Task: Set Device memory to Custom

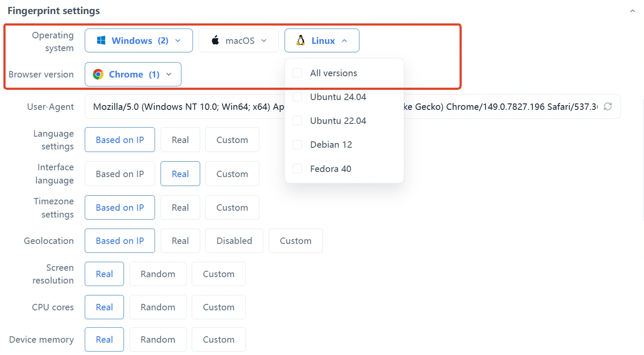Action: pos(218,339)
